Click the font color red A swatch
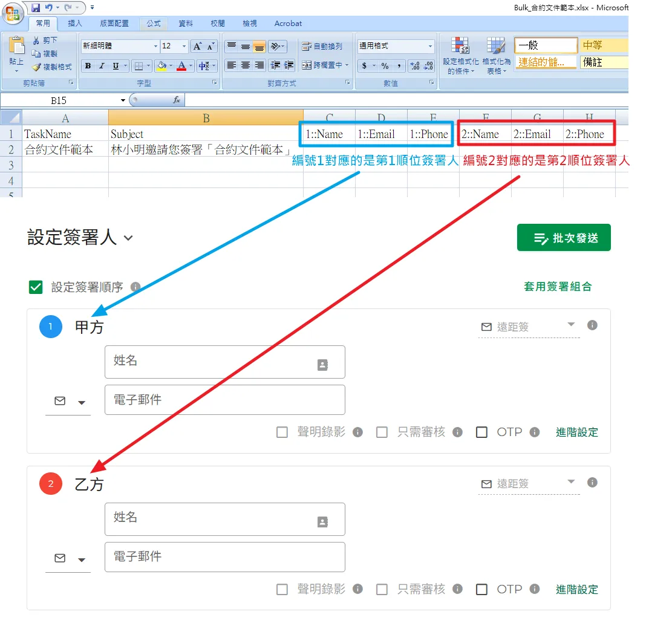672x626 pixels. click(181, 66)
